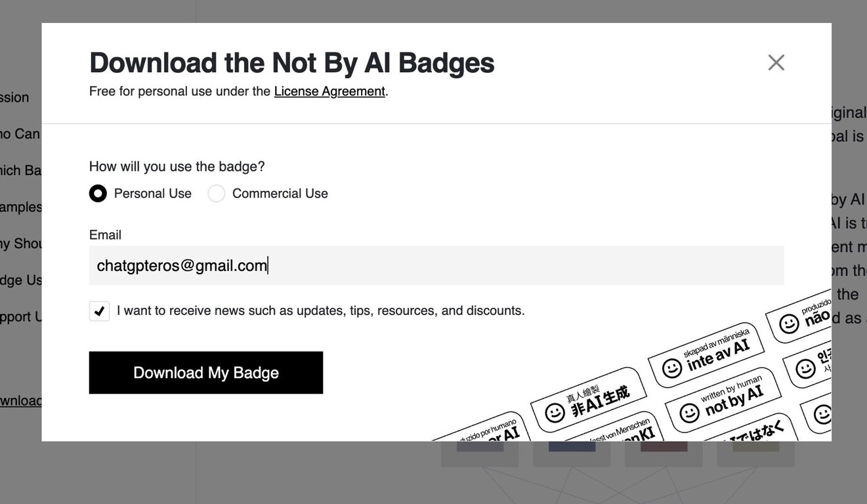Click the smiley face on 'inte av AI' badge
867x504 pixels.
tap(672, 368)
